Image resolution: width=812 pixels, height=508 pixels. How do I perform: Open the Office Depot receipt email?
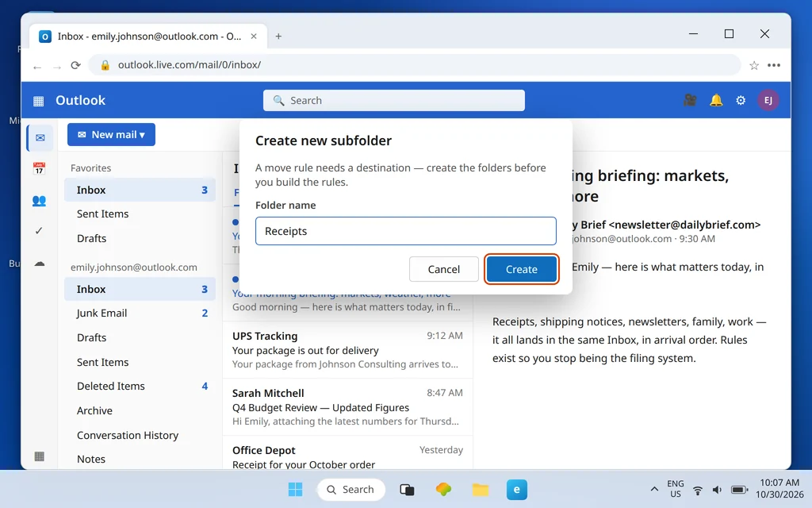tap(347, 453)
